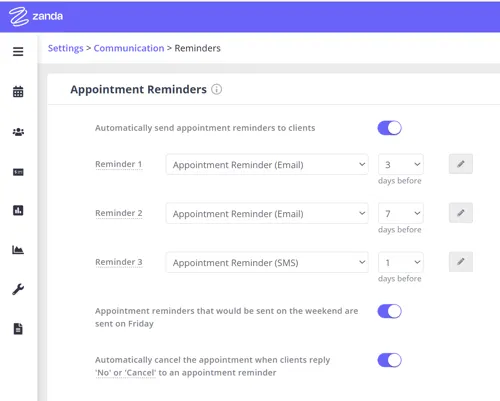Go to Settings breadcrumb link
The image size is (500, 401).
66,48
